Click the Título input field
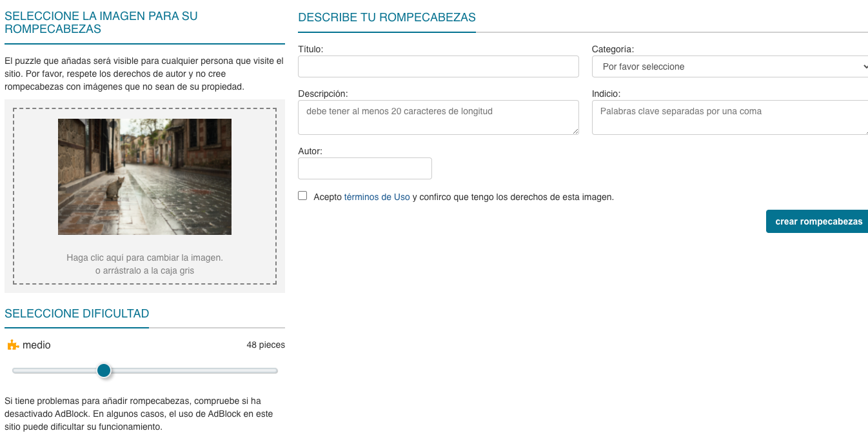Screen dimensions: 868x433 point(439,66)
